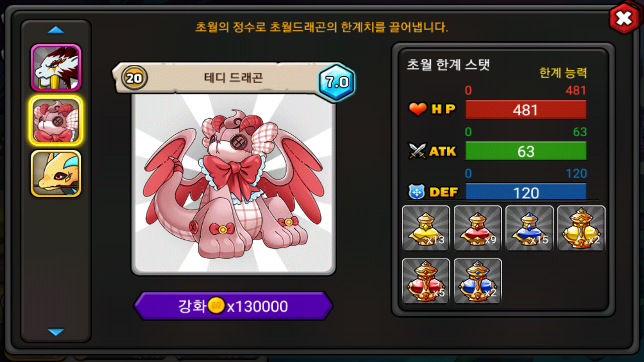Tap the 강화 x130000 enhance button
This screenshot has height=362, width=644.
(x=233, y=306)
